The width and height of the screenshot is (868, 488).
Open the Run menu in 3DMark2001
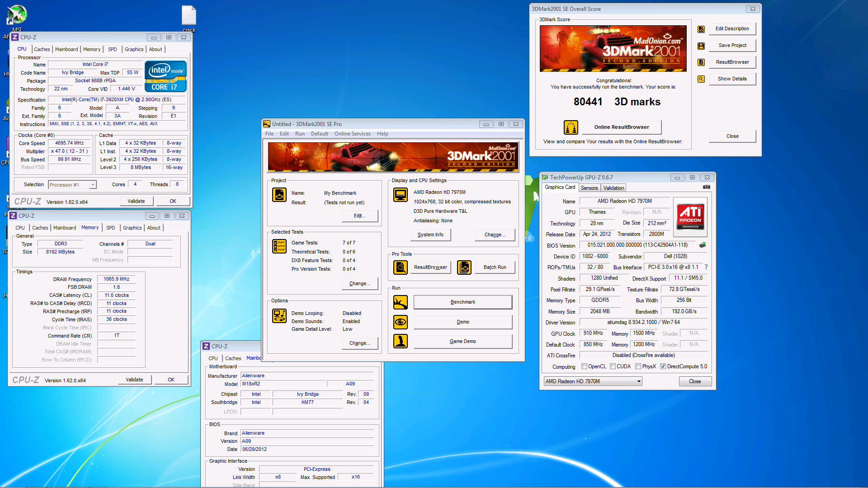point(300,134)
